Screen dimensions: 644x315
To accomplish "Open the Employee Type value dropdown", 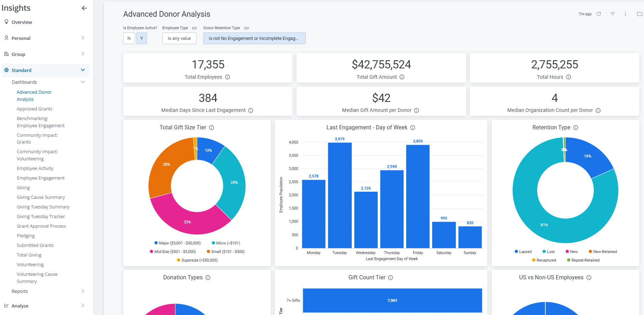I will tap(179, 38).
